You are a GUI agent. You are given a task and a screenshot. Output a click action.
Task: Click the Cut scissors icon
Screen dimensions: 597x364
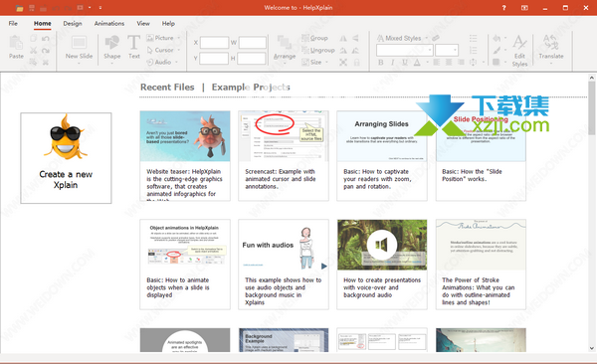click(x=34, y=51)
